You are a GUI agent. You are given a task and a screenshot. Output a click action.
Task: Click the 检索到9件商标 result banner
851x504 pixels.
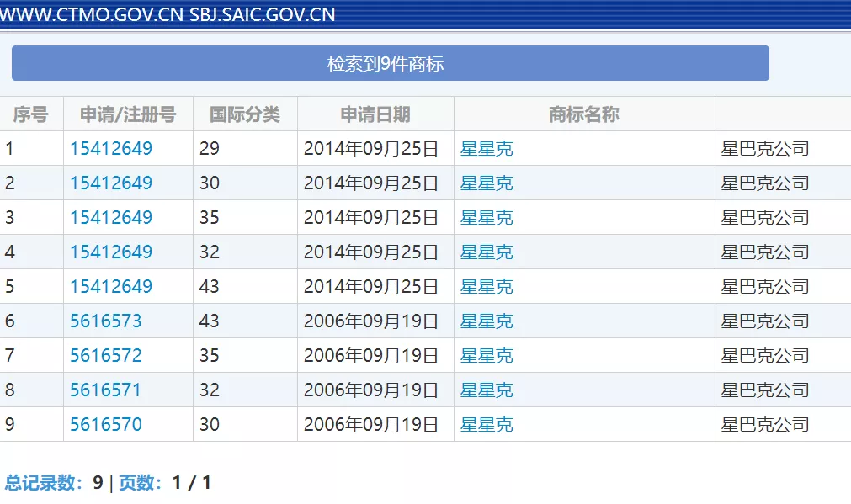tap(391, 63)
